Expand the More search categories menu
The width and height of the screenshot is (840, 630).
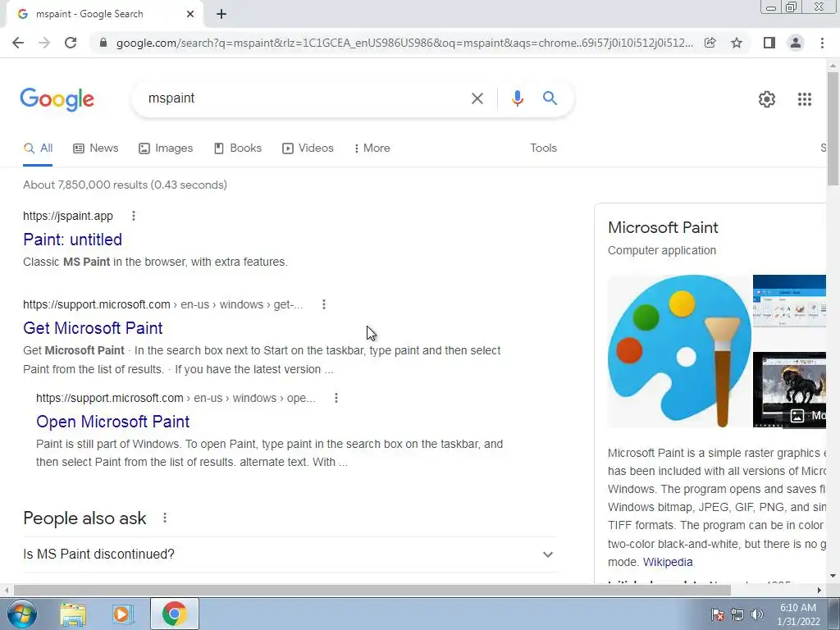372,148
